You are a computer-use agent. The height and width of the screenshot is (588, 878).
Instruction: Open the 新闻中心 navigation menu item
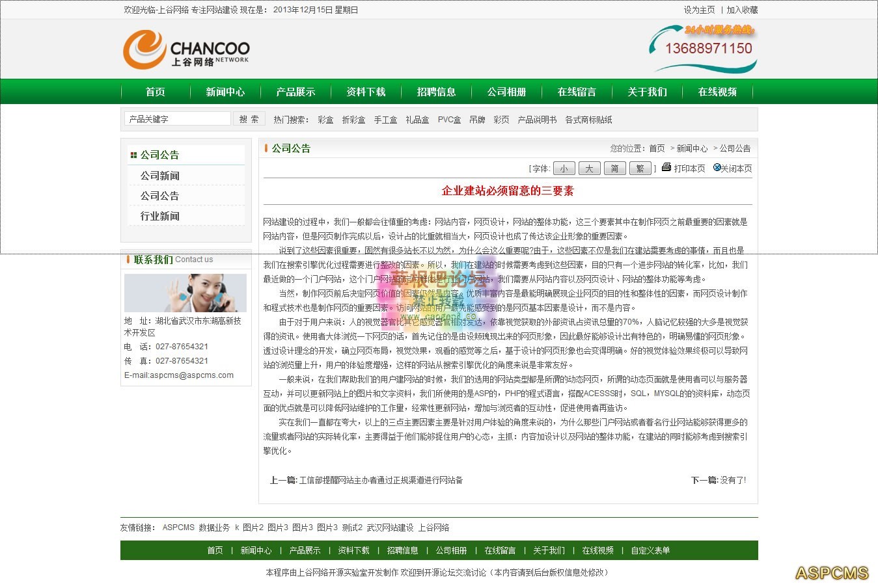[x=225, y=92]
